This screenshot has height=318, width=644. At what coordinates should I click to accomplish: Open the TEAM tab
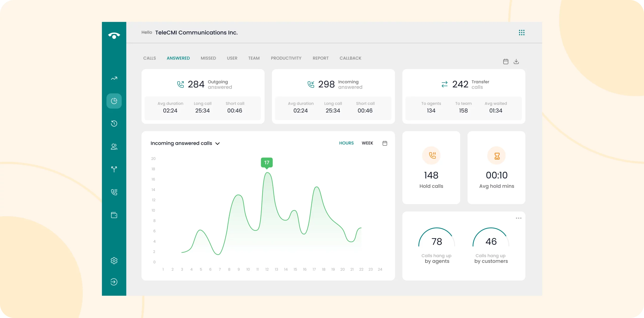pyautogui.click(x=254, y=58)
